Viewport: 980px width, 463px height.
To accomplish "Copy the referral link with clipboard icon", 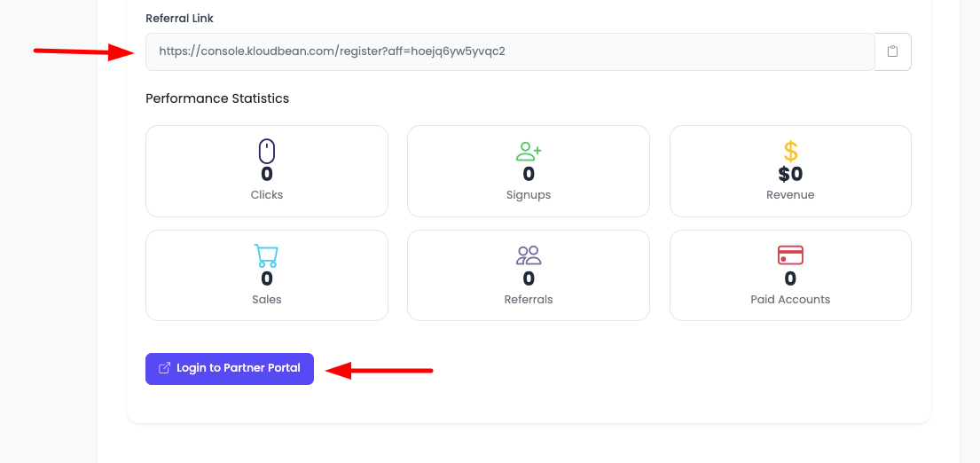I will [x=892, y=51].
